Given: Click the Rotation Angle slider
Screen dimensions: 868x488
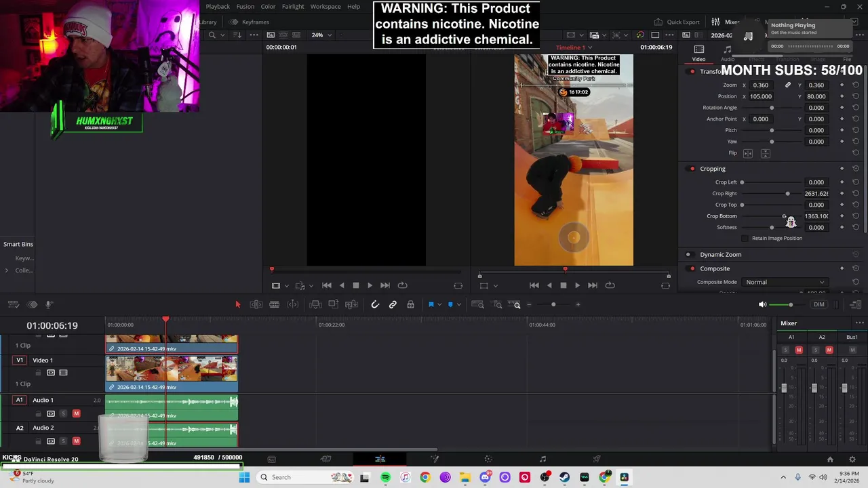Looking at the screenshot, I should pos(772,108).
